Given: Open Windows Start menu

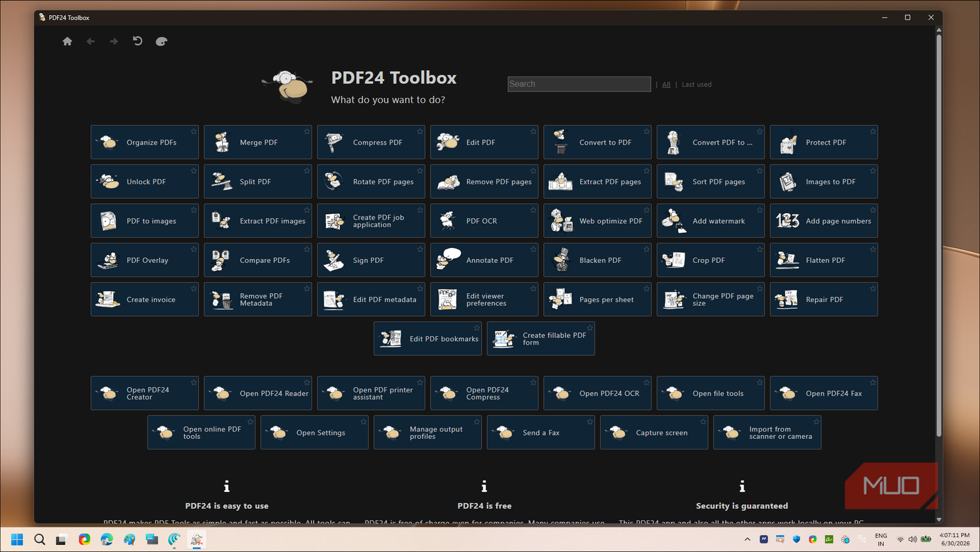Looking at the screenshot, I should coord(17,540).
